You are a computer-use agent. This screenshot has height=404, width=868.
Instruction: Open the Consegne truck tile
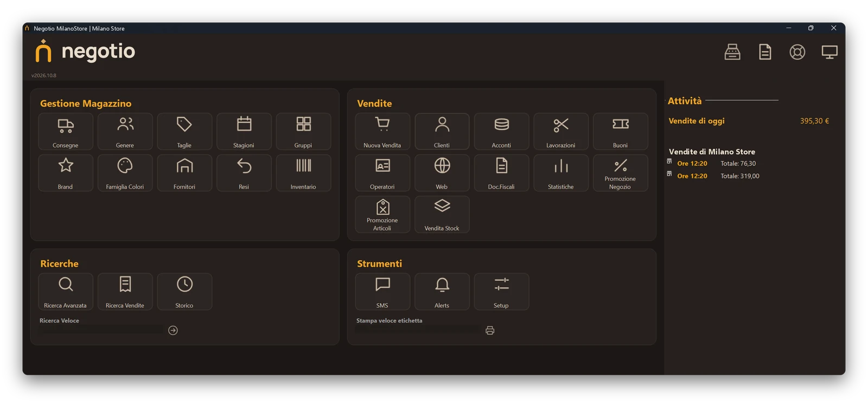coord(66,131)
